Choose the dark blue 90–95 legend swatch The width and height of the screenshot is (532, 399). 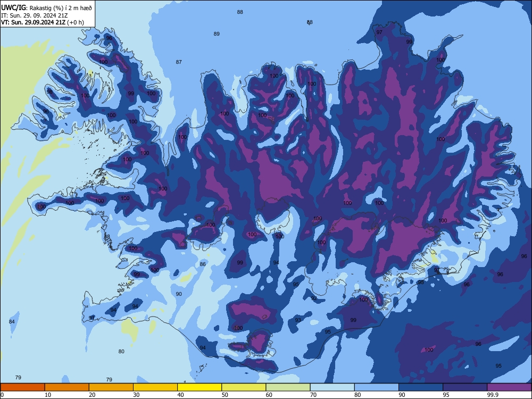click(421, 387)
